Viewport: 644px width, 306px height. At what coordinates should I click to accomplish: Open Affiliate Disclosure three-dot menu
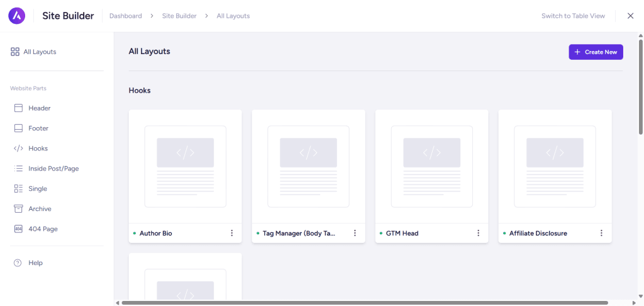coord(601,233)
